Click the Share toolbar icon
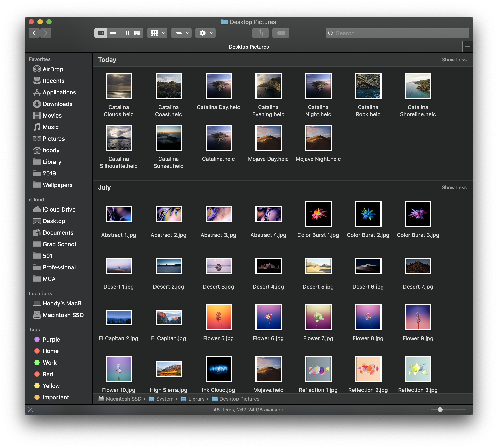498x448 pixels. click(x=260, y=33)
